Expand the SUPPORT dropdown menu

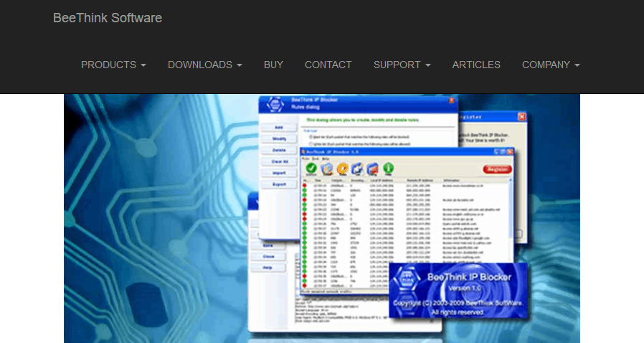point(402,65)
